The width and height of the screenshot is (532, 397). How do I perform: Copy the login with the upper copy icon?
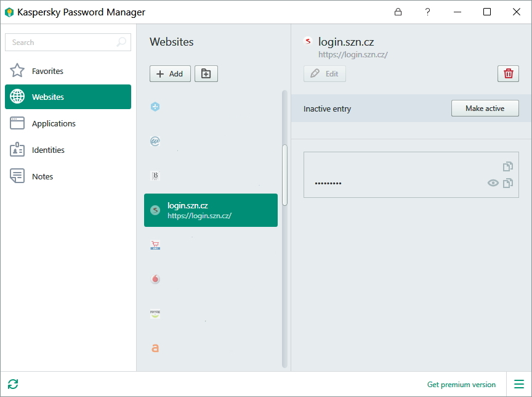click(508, 166)
